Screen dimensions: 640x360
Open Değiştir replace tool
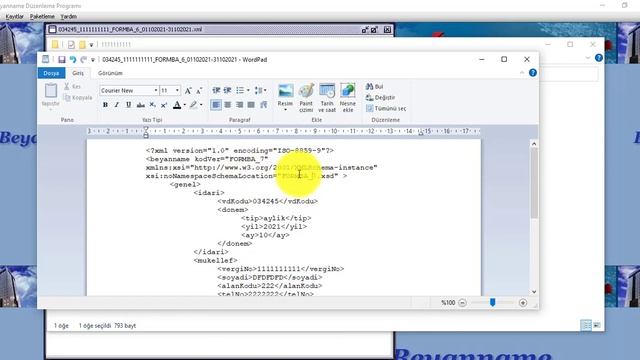pyautogui.click(x=380, y=98)
